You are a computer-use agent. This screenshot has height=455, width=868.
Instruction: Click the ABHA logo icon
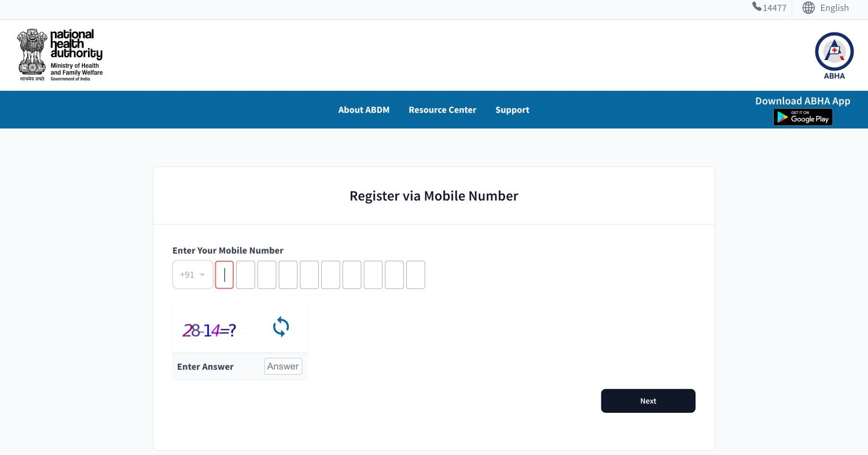click(x=834, y=56)
